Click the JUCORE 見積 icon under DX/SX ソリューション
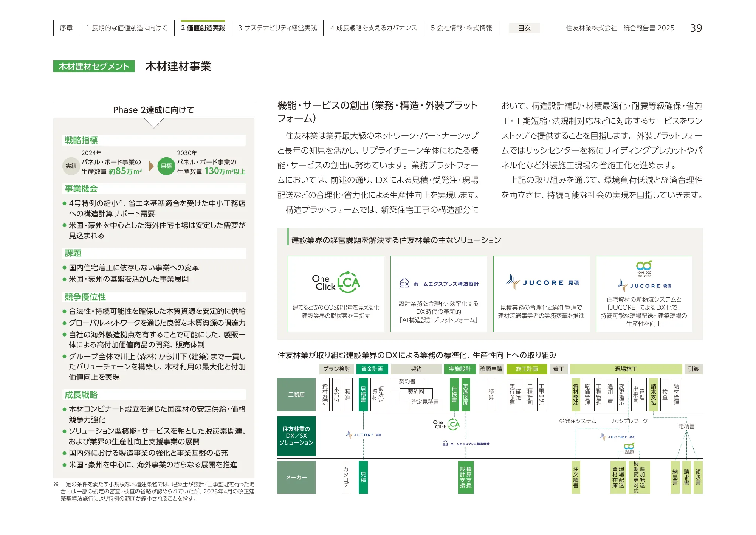Screen dimensions: 756x535 point(363,434)
